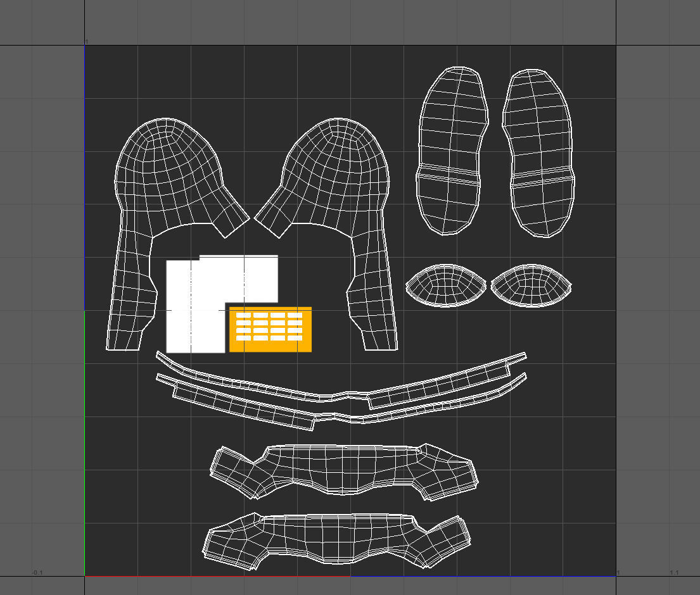Pick the bottom wavy band UV shell
The height and width of the screenshot is (595, 700).
point(337,541)
